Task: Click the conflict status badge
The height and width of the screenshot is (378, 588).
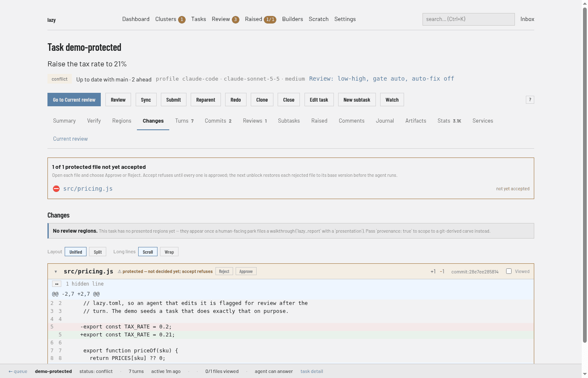Action: coord(60,79)
